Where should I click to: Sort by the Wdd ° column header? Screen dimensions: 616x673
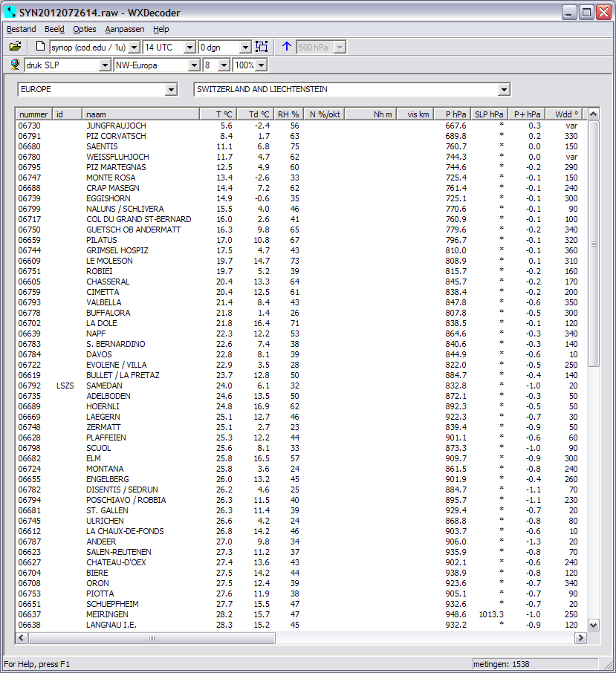click(564, 114)
